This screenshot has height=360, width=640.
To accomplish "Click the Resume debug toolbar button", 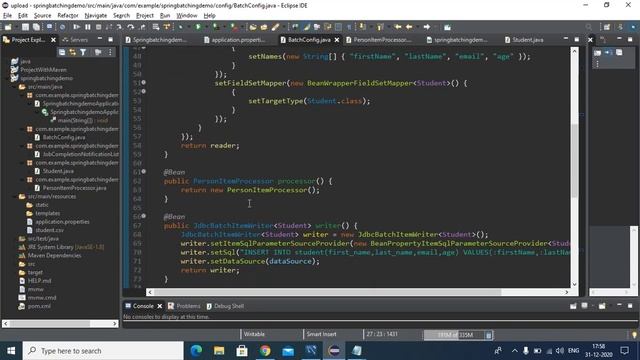I will point(76,27).
